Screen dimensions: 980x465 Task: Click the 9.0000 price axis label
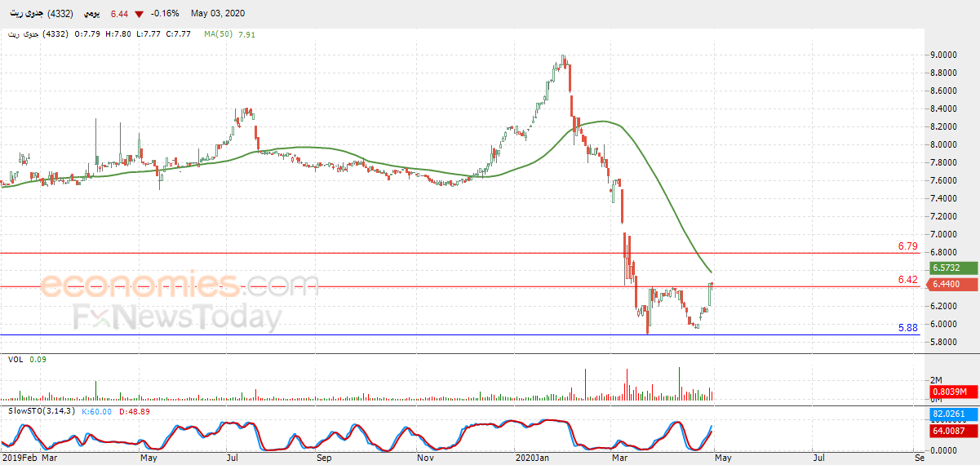(x=943, y=55)
